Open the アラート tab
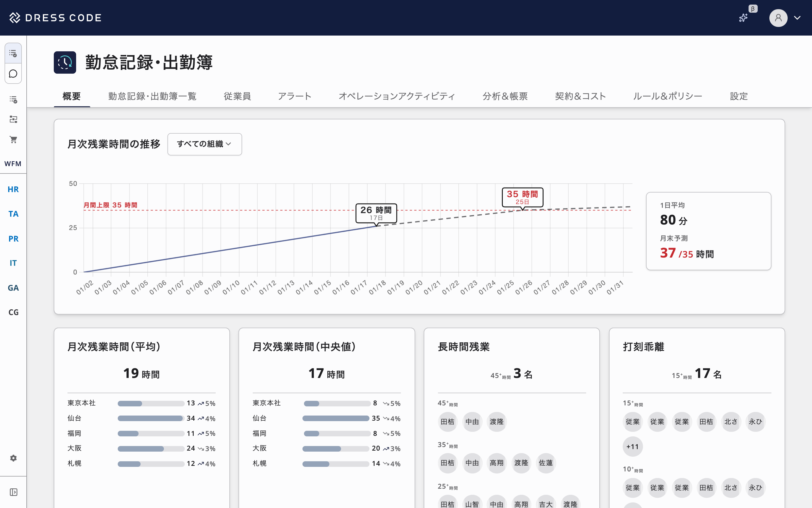This screenshot has height=508, width=812. 295,97
